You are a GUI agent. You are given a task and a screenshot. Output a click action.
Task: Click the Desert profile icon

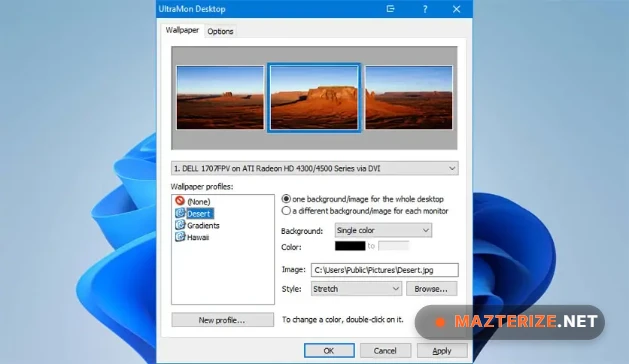(180, 213)
